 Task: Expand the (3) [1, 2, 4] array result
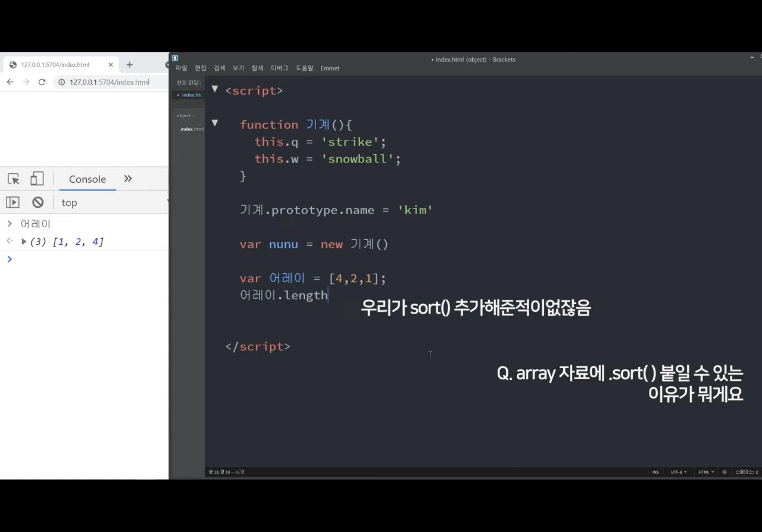tap(24, 242)
